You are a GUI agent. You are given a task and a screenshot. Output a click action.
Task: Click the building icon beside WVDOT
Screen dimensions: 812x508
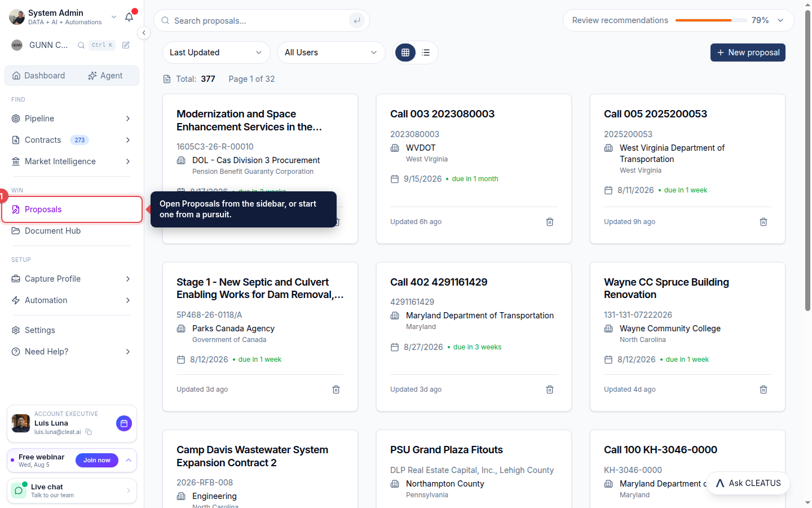tap(395, 148)
